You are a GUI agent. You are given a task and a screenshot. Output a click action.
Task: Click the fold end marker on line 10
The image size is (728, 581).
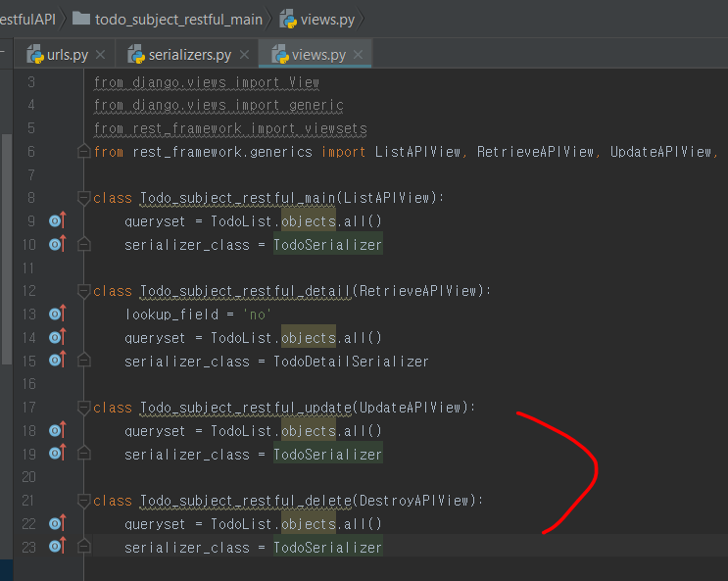83,244
